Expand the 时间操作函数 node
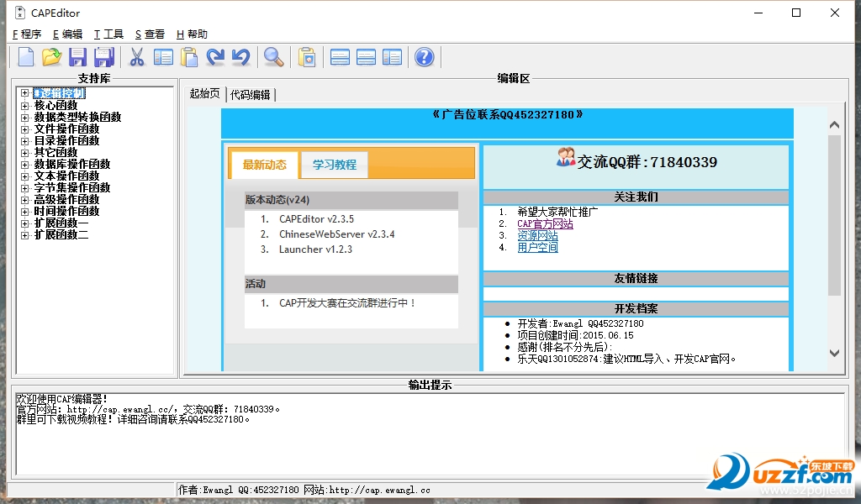 point(24,212)
